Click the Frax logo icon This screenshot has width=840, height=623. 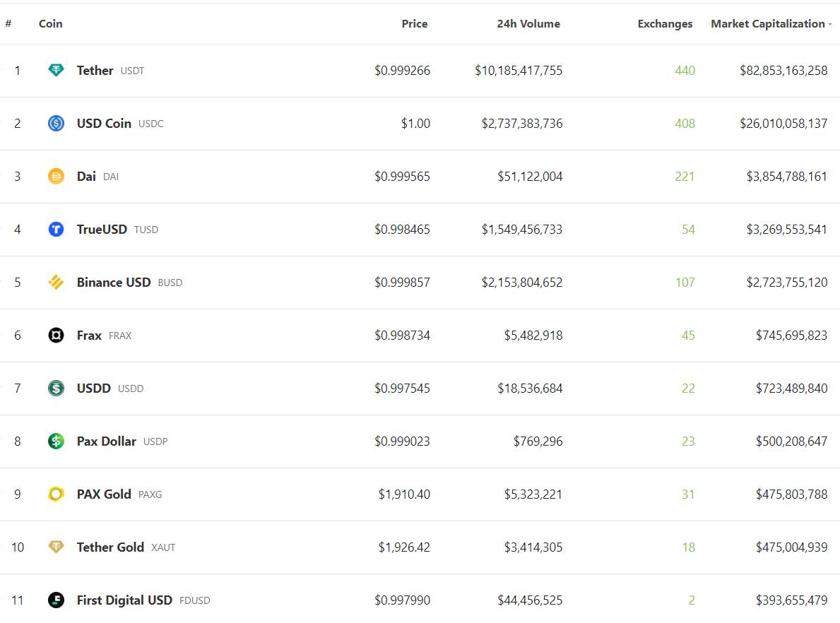(56, 336)
